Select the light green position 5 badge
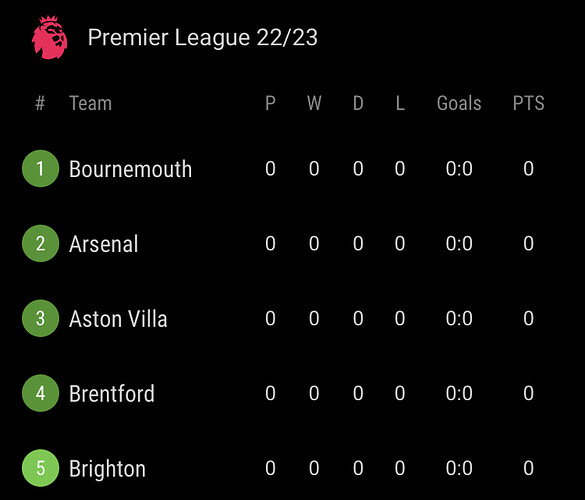Screen dimensions: 585x500 pyautogui.click(x=40, y=468)
